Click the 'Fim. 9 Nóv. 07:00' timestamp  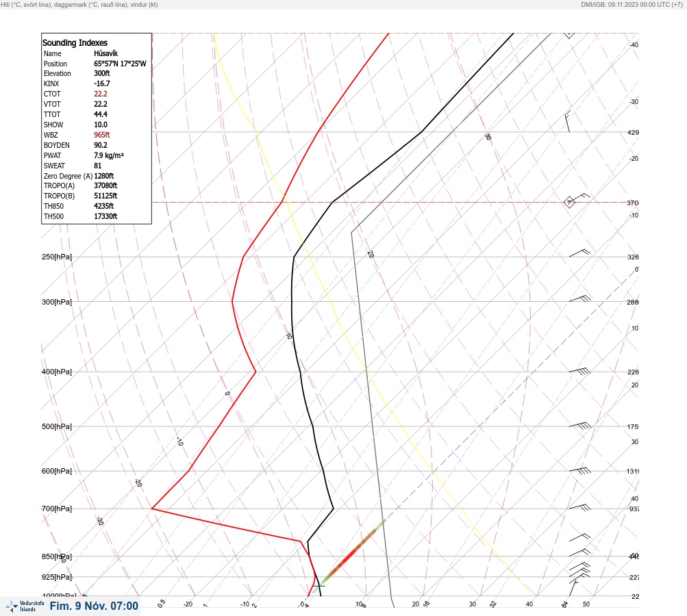95,606
